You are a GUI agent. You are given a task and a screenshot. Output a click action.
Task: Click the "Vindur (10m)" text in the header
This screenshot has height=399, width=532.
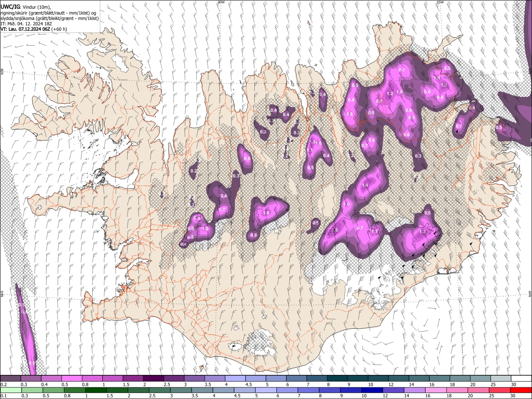[36, 7]
